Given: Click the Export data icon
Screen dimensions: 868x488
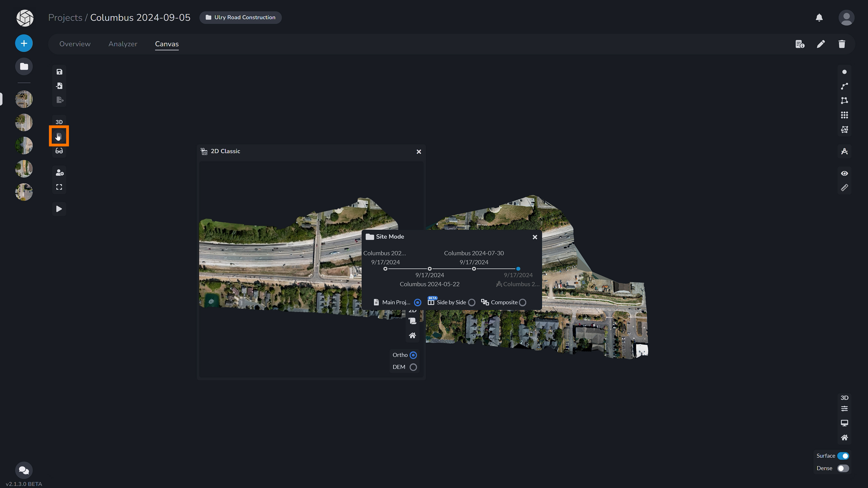Looking at the screenshot, I should tap(59, 100).
